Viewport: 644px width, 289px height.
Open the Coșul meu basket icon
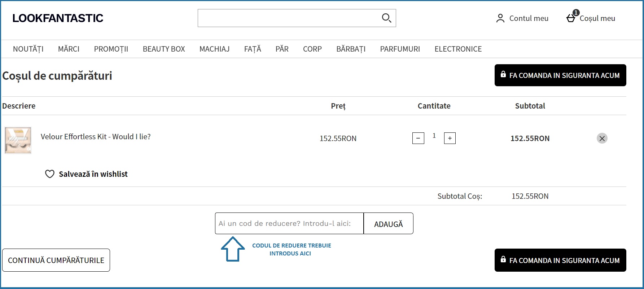571,17
